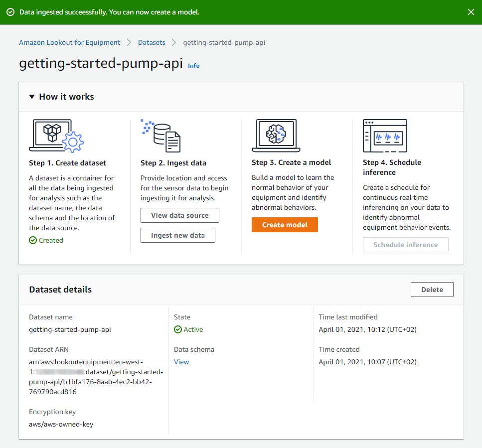
Task: Click the time created value 10:07
Action: coord(368,362)
